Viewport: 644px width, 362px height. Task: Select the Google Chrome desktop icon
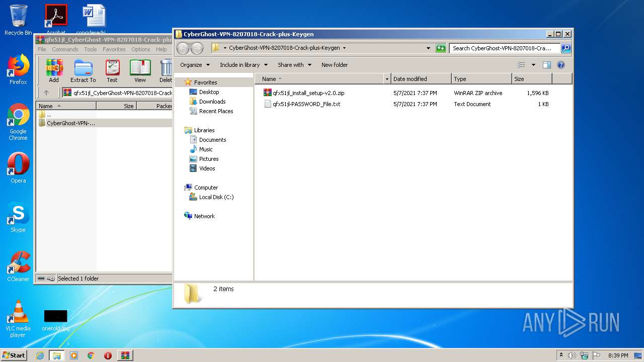pos(18,122)
